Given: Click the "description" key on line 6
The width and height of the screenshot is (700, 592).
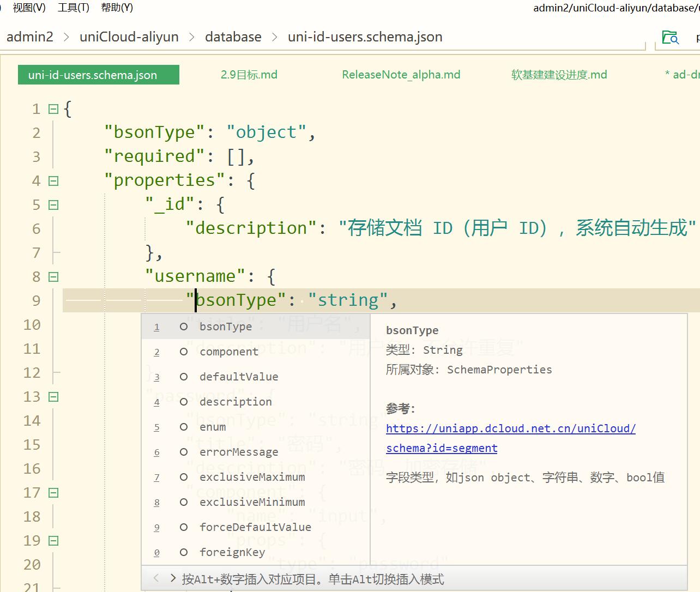Looking at the screenshot, I should point(251,228).
